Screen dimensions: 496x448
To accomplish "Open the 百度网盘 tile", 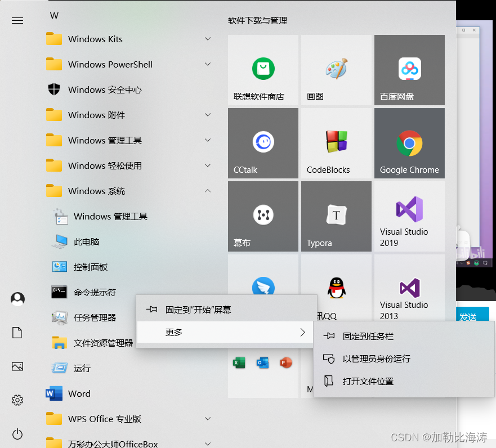I will click(x=409, y=70).
